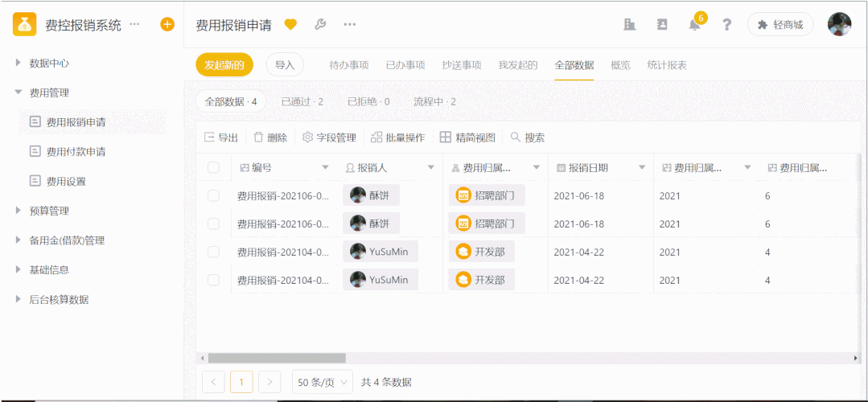This screenshot has height=402, width=868.
Task: Open the user avatar profile in top right
Action: click(x=839, y=24)
